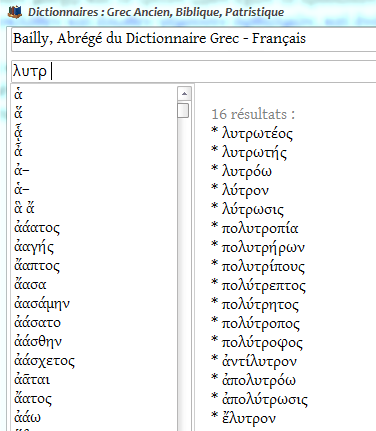Click the word list scroll up arrow
Viewport: 376px width, 431px height.
(184, 94)
